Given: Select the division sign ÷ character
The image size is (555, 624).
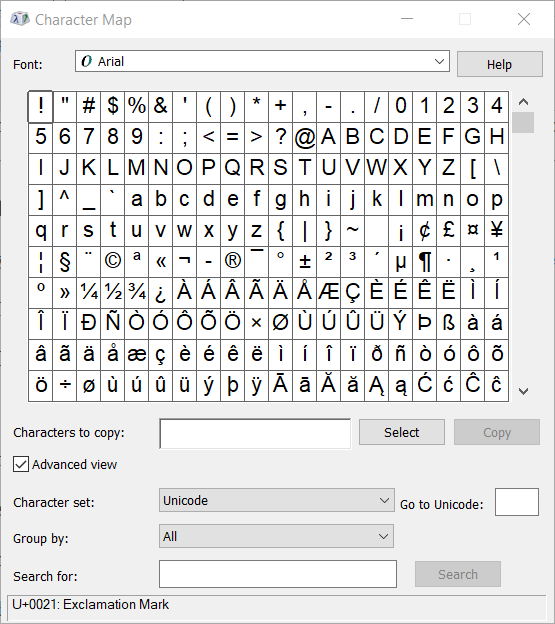Looking at the screenshot, I should (x=64, y=386).
